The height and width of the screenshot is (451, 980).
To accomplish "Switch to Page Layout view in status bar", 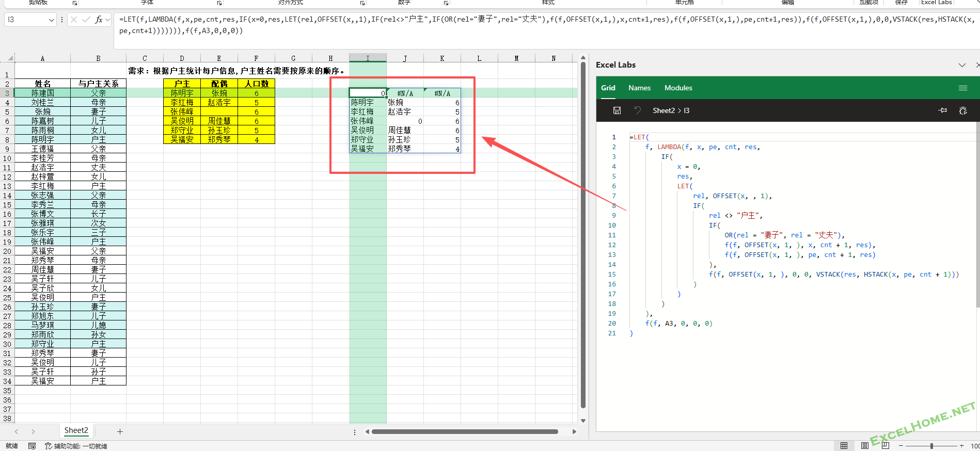I will pos(864,446).
